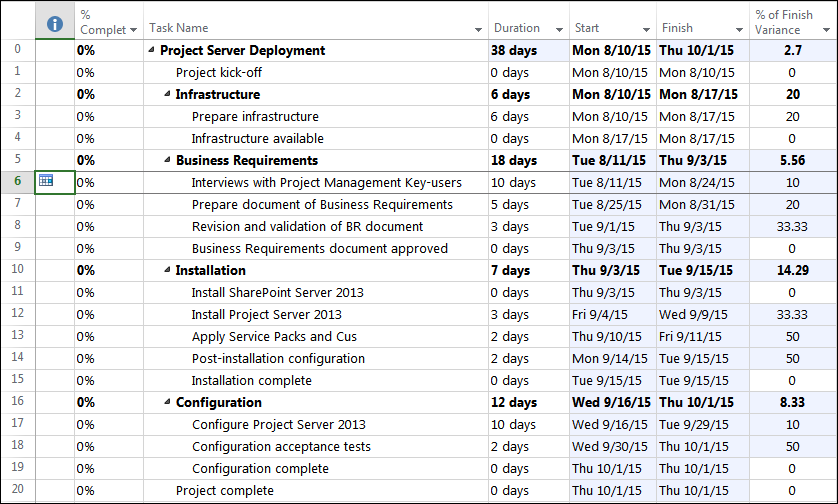
Task: Open the % Complete column dropdown arrow
Action: coord(134,30)
